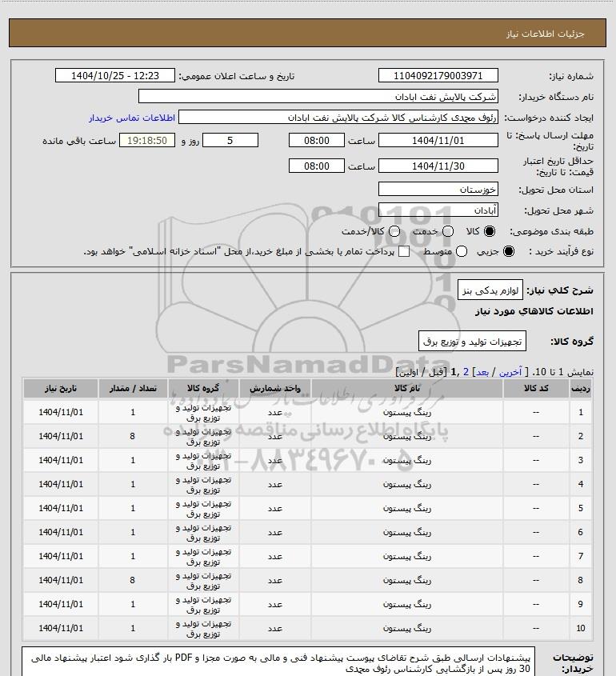Click the response deadline time 08:00 field
This screenshot has width=616, height=676.
(x=317, y=140)
